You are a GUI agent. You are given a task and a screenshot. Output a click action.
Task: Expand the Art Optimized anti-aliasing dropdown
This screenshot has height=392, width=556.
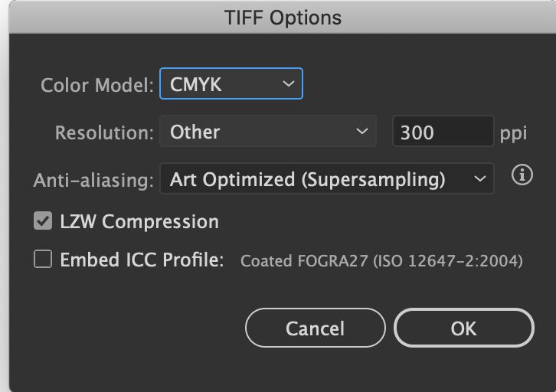coord(326,179)
